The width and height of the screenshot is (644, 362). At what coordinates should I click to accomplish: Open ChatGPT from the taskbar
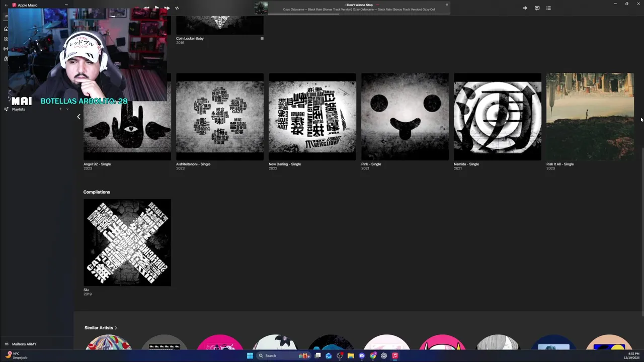384,356
